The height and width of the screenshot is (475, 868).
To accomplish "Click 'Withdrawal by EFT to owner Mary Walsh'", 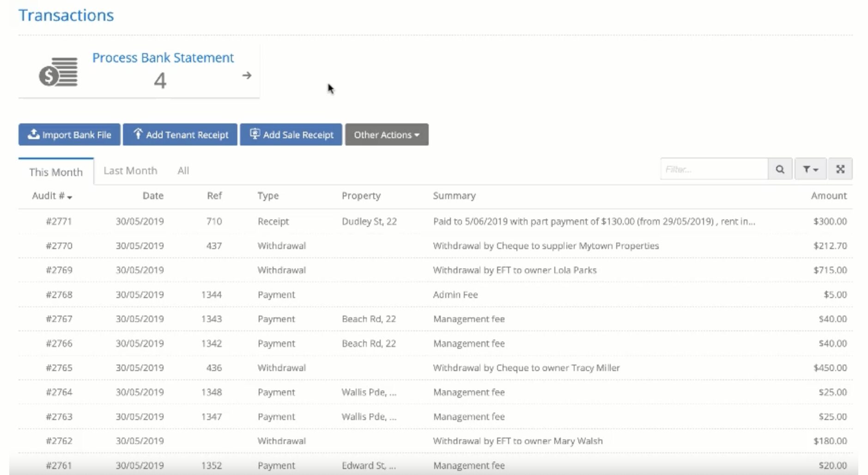I will point(518,441).
